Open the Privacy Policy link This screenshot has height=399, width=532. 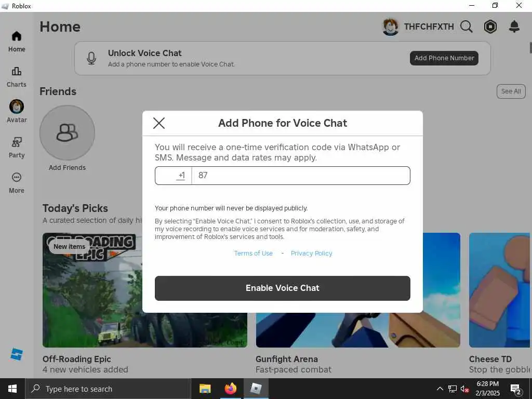(312, 254)
